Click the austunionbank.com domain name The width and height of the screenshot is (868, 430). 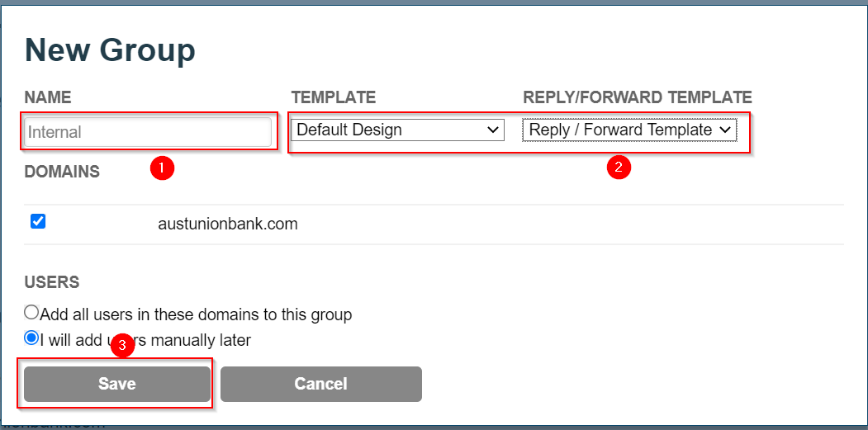click(x=227, y=224)
